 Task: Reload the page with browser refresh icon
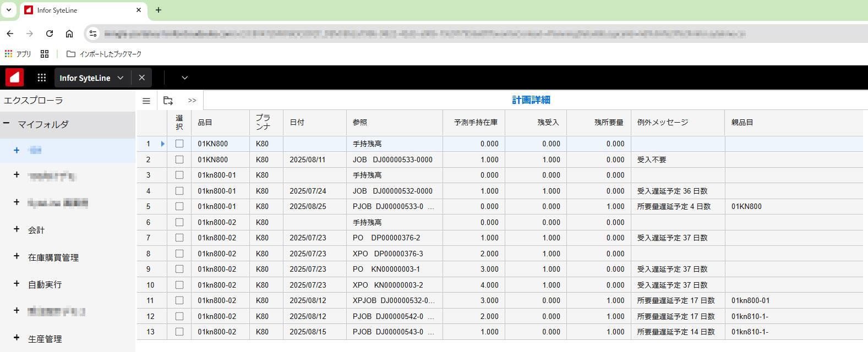(x=50, y=34)
